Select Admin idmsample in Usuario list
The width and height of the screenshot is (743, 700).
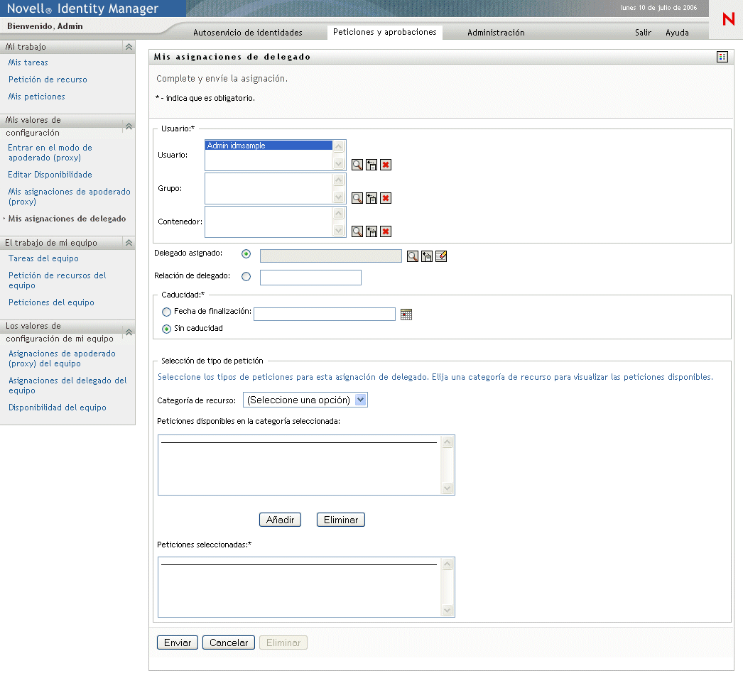(269, 146)
